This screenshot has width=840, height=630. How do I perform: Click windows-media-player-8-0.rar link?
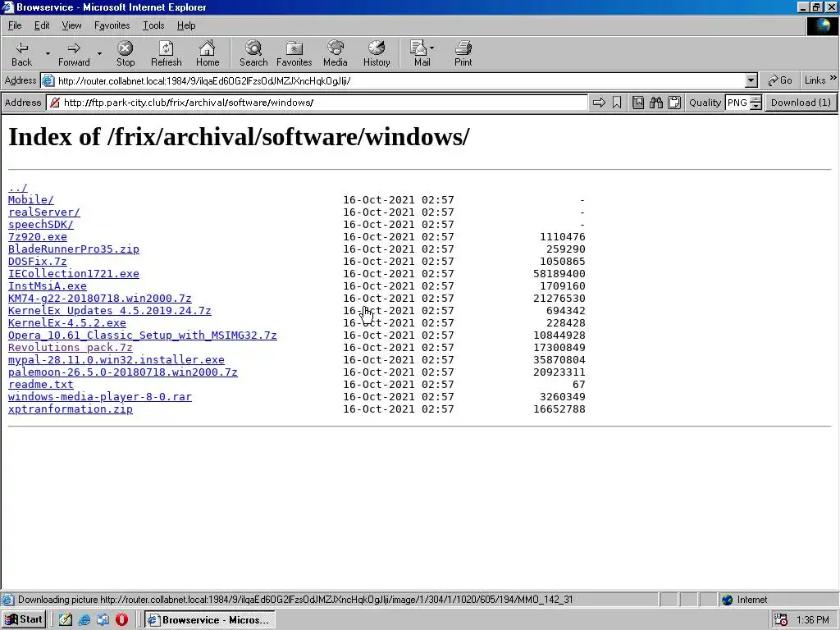[x=99, y=397]
